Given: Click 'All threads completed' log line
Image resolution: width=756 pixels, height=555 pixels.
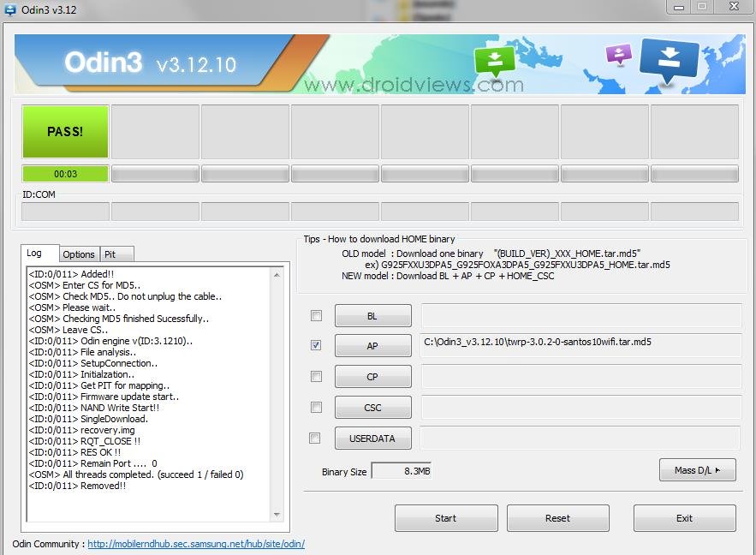Looking at the screenshot, I should (136, 474).
